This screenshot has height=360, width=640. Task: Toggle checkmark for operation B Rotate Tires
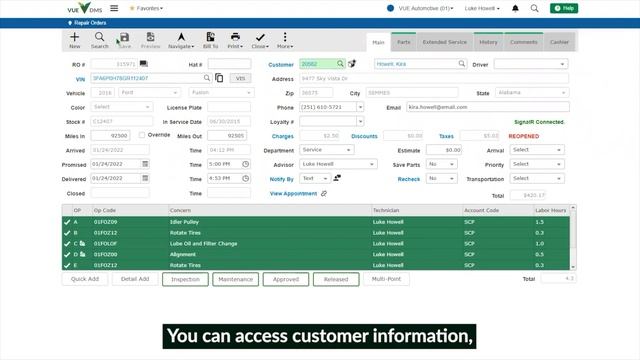coord(67,233)
